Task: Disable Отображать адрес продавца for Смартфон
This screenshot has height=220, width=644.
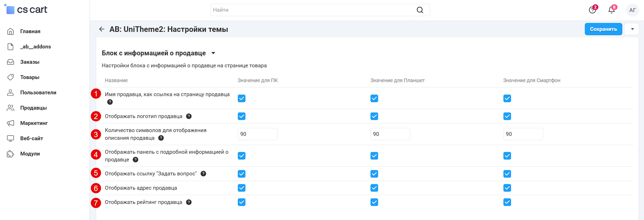Action: pos(507,188)
